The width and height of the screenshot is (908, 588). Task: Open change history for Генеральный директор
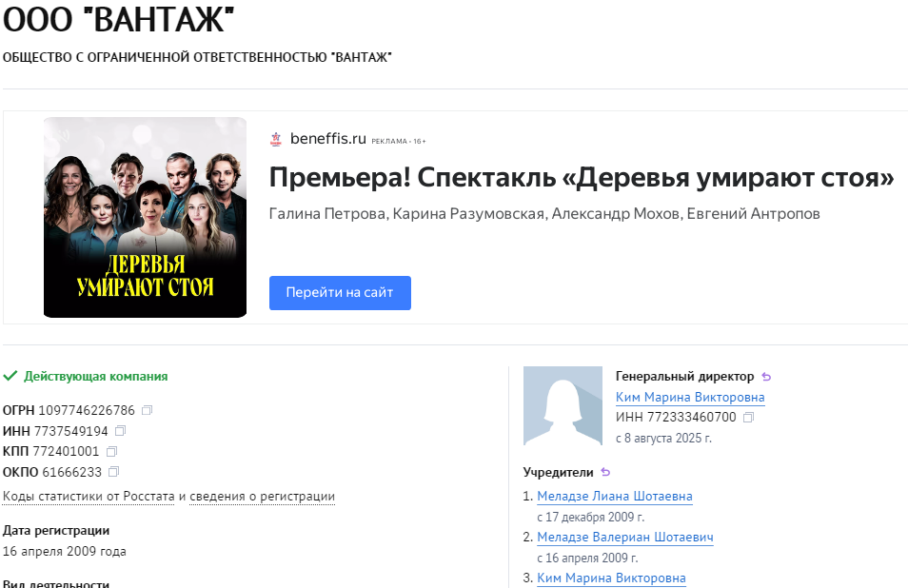click(x=768, y=376)
